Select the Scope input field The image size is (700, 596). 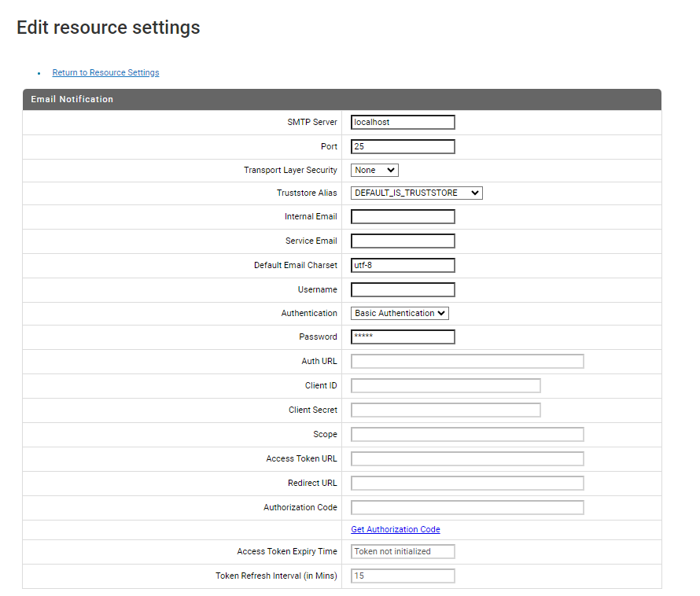coord(467,434)
